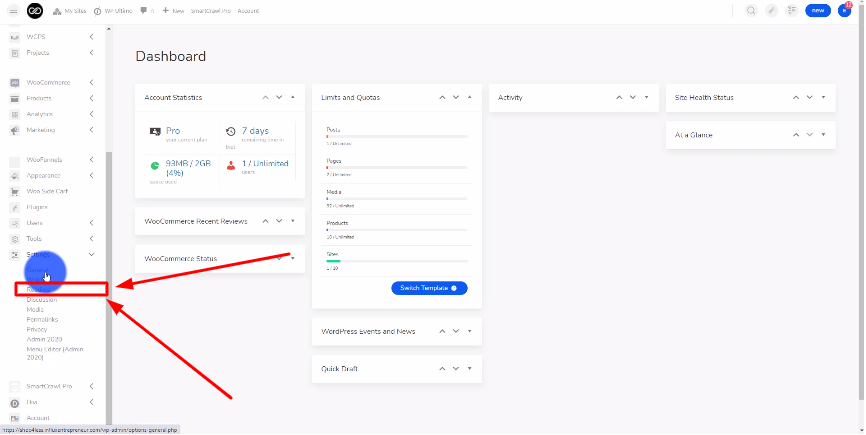Click the Sites quota progress bar
The width and height of the screenshot is (866, 435).
click(397, 260)
